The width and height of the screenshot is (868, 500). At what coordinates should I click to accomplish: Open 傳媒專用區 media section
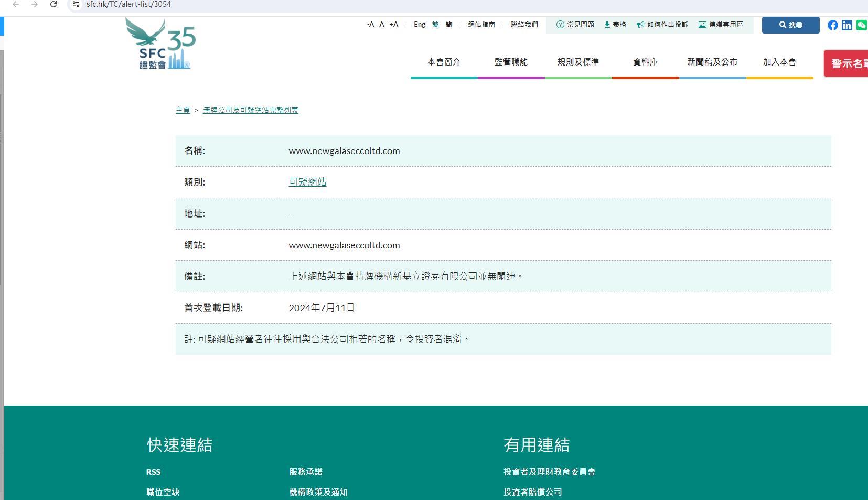721,25
